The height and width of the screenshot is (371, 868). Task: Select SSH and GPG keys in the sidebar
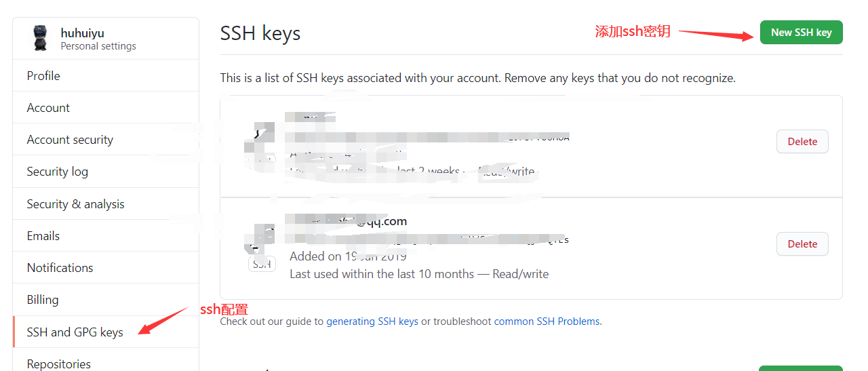(x=75, y=332)
